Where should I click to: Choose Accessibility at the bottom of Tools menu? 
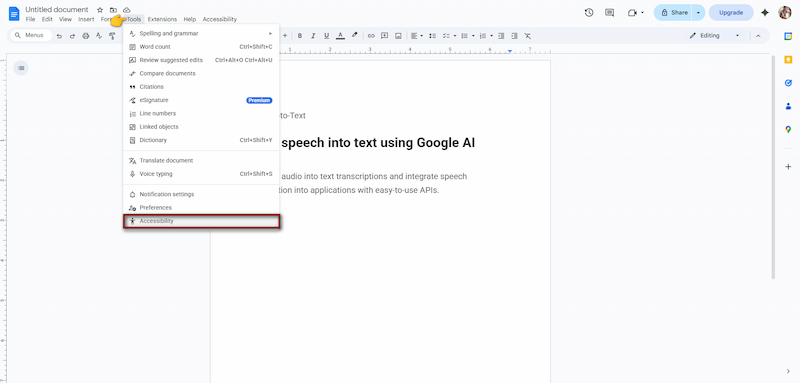(x=201, y=221)
